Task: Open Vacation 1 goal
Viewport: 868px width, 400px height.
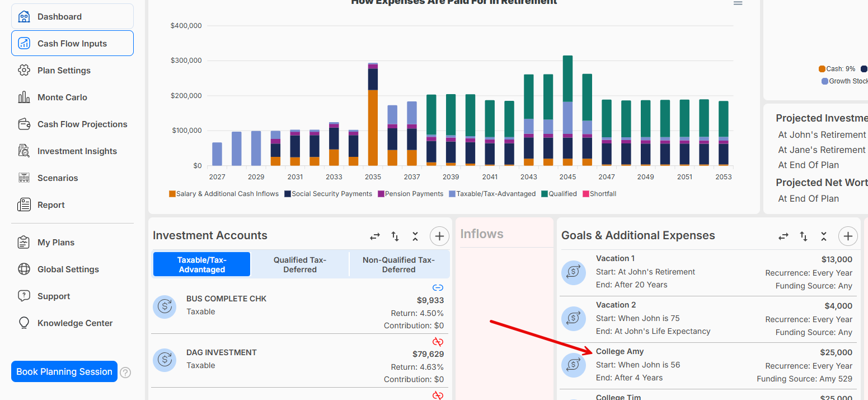Action: point(615,258)
